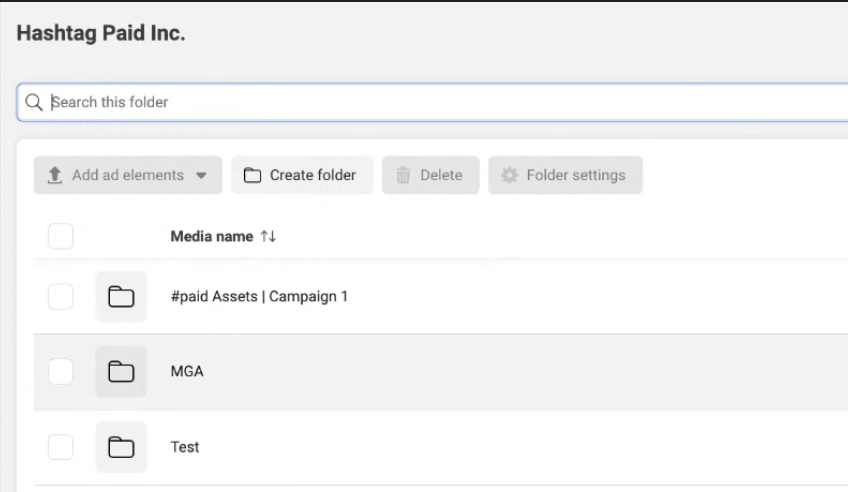Click the gear icon for Folder settings
The image size is (848, 492).
tap(510, 175)
